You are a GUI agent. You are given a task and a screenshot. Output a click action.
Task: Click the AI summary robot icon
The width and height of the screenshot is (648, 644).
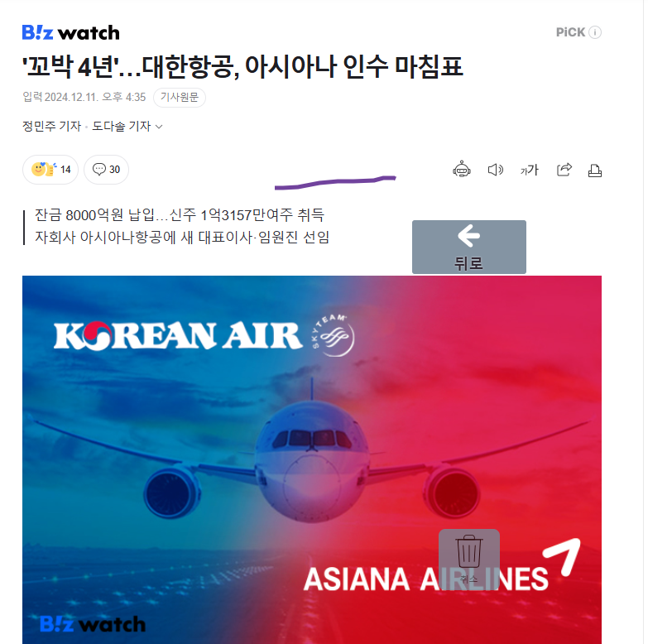(462, 170)
